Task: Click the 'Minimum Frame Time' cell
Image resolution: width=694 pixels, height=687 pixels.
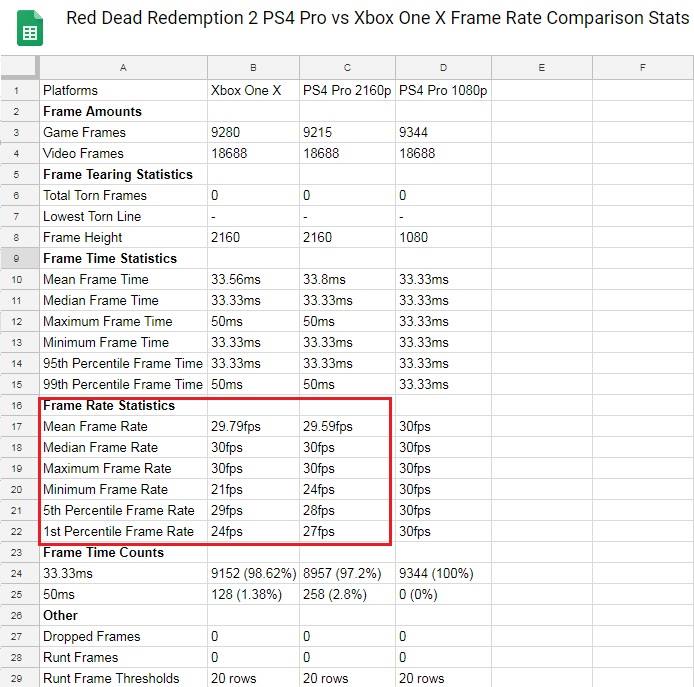Action: [123, 342]
